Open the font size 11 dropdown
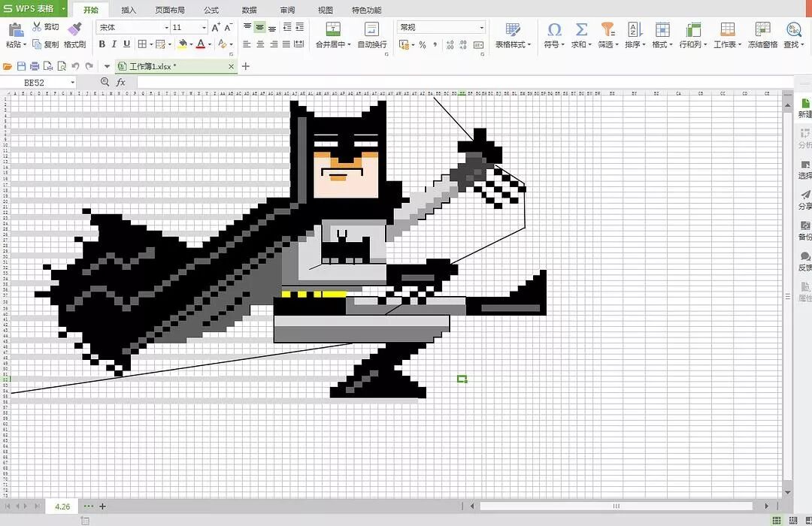 (x=204, y=28)
